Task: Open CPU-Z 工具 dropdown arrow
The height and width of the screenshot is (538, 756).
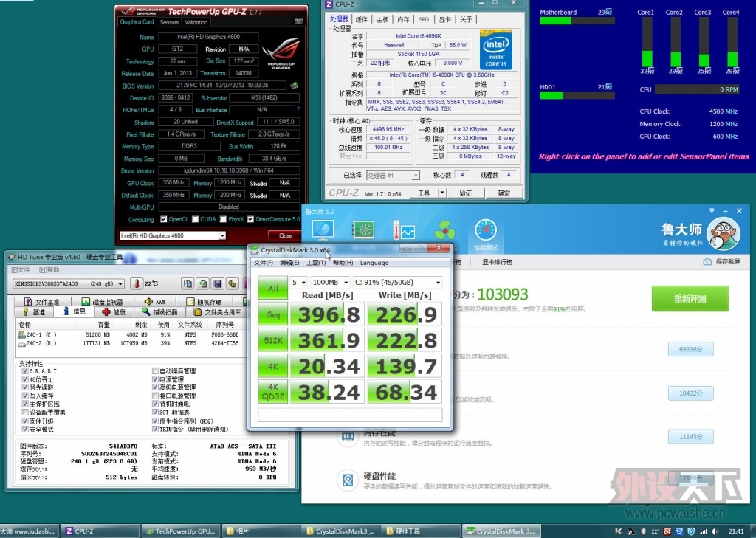Action: (x=442, y=193)
